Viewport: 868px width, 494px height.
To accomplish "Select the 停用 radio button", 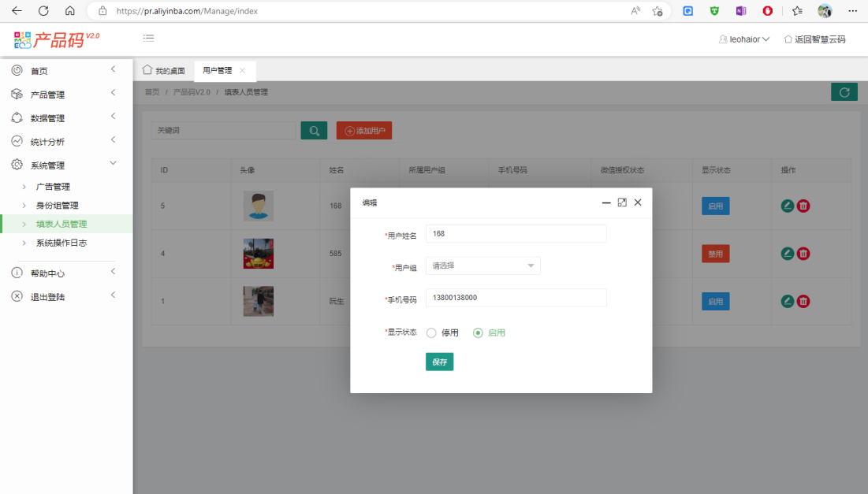I will click(x=431, y=333).
